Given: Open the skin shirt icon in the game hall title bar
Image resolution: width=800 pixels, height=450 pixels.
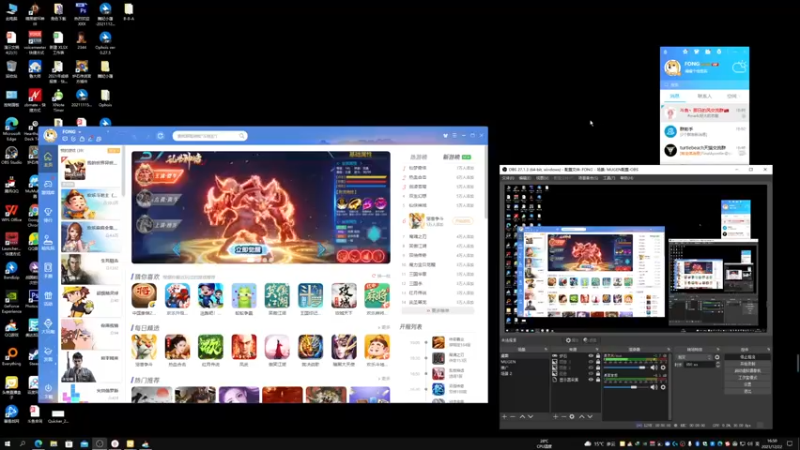Looking at the screenshot, I should point(445,136).
